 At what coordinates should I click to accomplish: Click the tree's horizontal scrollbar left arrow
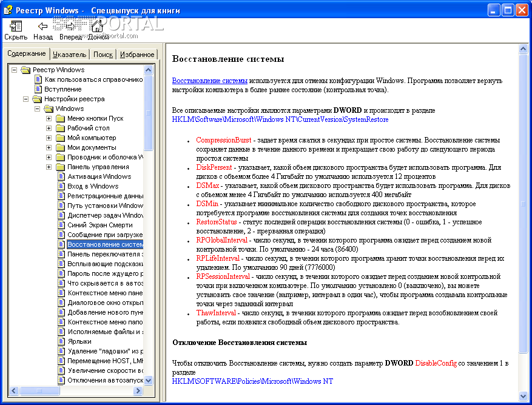click(x=14, y=391)
